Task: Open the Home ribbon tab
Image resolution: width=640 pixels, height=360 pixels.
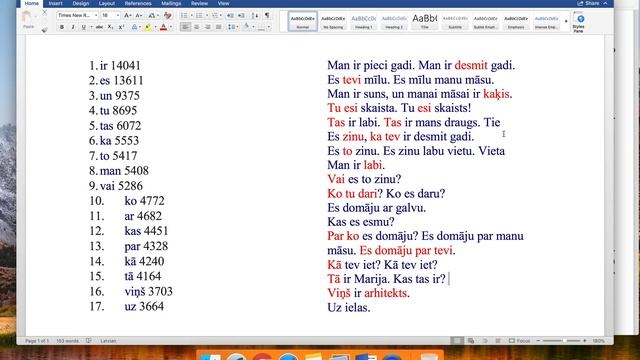Action: coord(31,3)
